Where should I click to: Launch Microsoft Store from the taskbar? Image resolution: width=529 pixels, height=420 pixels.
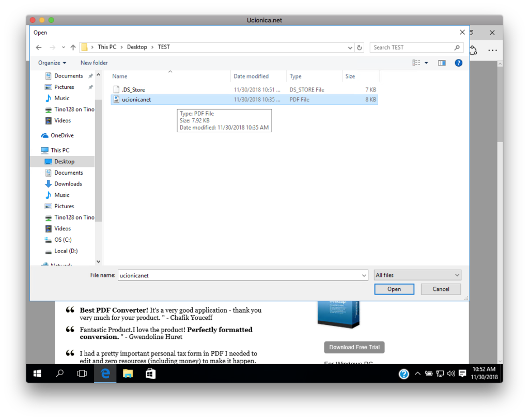150,374
